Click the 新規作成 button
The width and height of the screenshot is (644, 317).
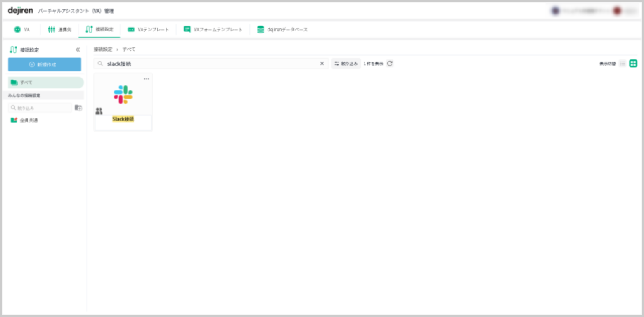click(45, 64)
